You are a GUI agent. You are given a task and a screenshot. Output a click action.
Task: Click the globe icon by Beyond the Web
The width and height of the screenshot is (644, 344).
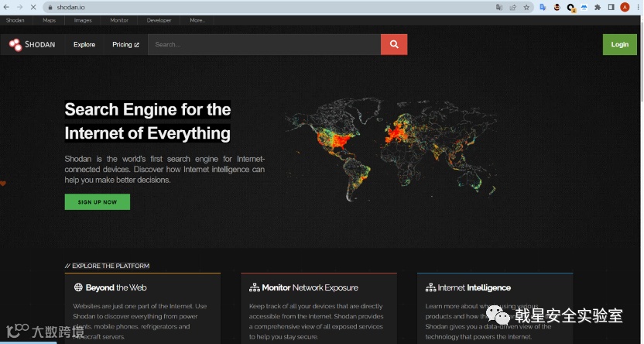pyautogui.click(x=78, y=287)
